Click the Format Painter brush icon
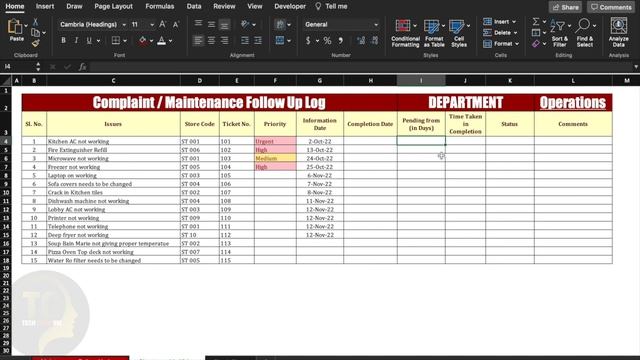 coord(36,42)
